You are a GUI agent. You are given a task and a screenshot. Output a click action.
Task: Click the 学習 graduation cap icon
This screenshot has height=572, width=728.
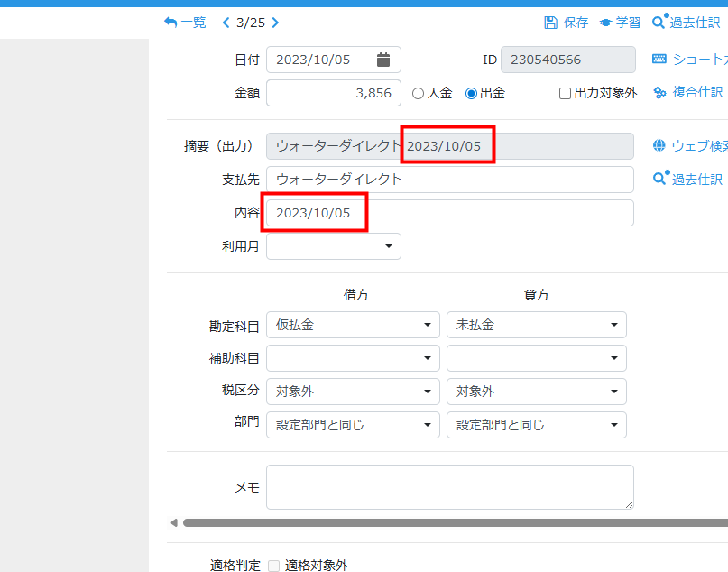605,23
